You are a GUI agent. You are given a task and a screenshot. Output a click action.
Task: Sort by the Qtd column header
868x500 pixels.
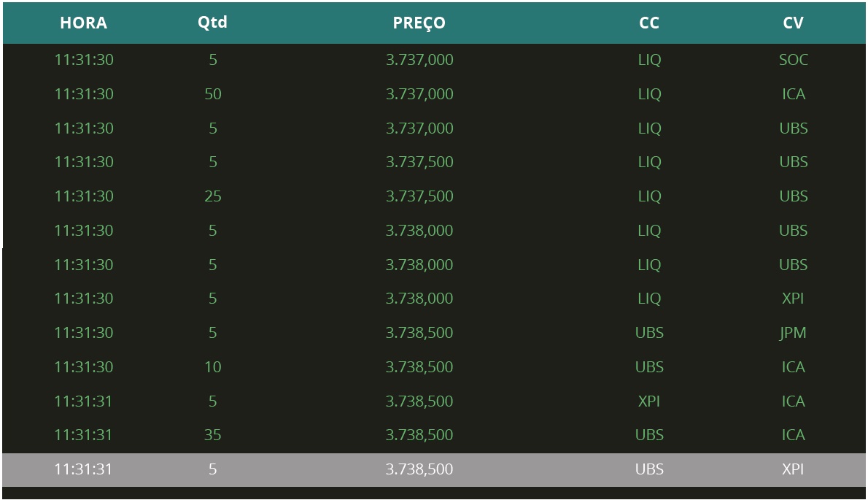click(212, 23)
